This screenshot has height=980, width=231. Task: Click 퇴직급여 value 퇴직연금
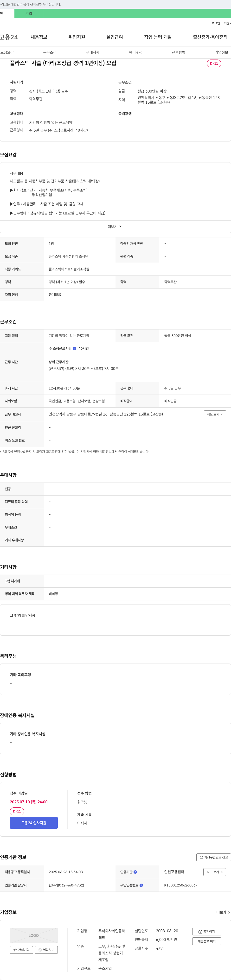tap(170, 401)
